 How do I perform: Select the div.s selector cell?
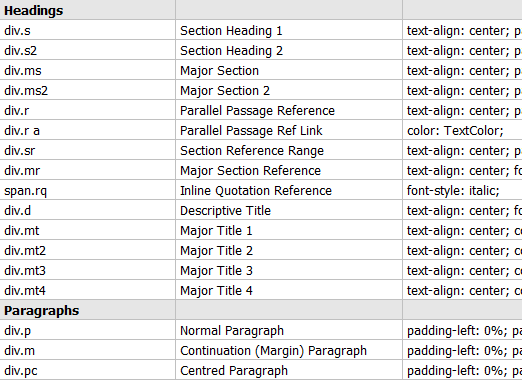click(87, 30)
